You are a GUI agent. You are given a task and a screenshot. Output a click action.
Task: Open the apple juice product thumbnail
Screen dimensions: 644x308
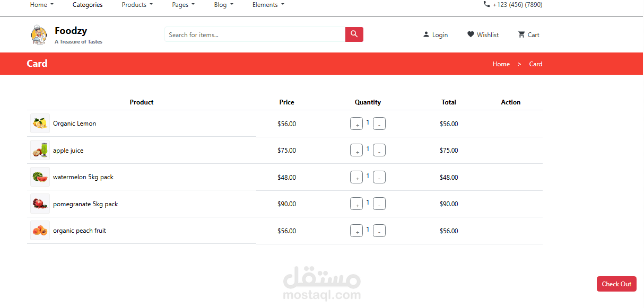click(x=40, y=150)
